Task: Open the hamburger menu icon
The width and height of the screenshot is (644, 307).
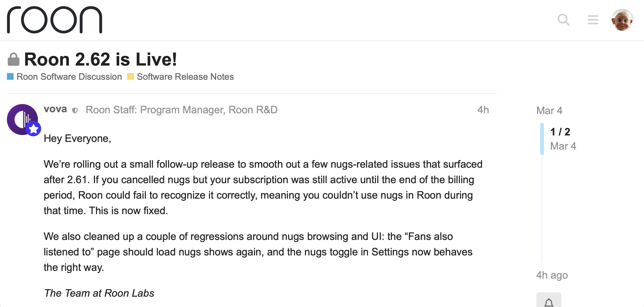Action: (593, 20)
